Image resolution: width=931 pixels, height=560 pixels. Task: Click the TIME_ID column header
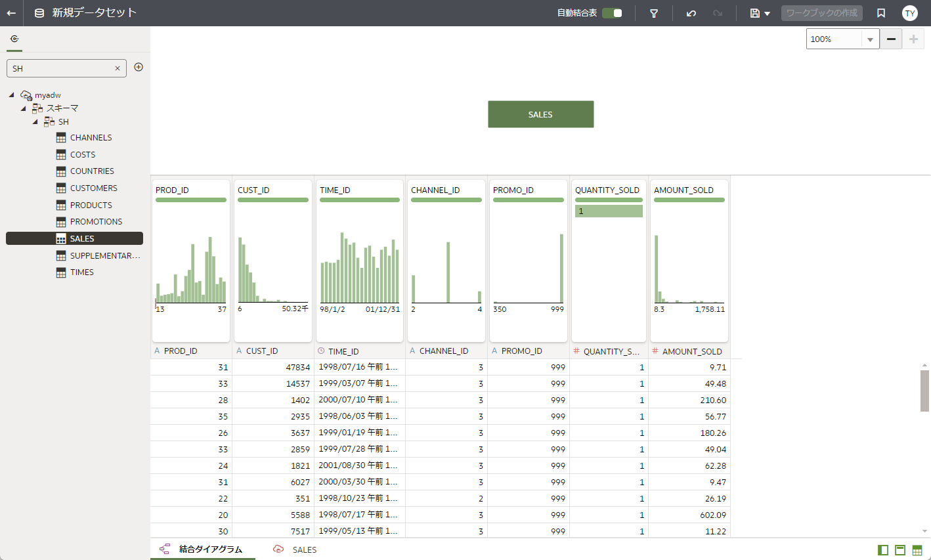(x=360, y=351)
